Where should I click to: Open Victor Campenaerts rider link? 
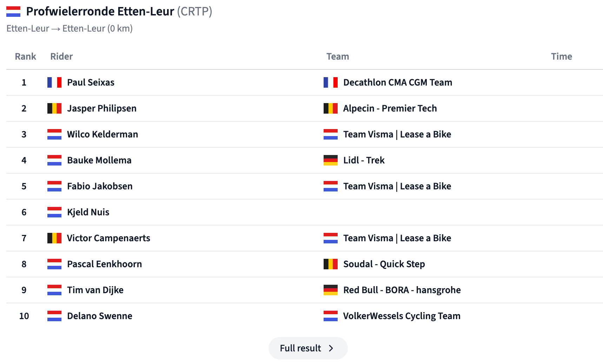108,238
